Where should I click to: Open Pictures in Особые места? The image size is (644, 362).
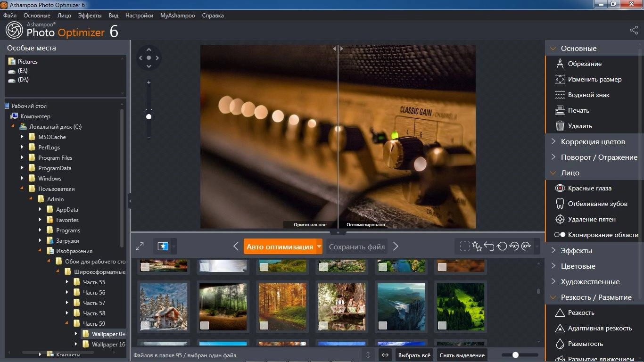coord(27,62)
